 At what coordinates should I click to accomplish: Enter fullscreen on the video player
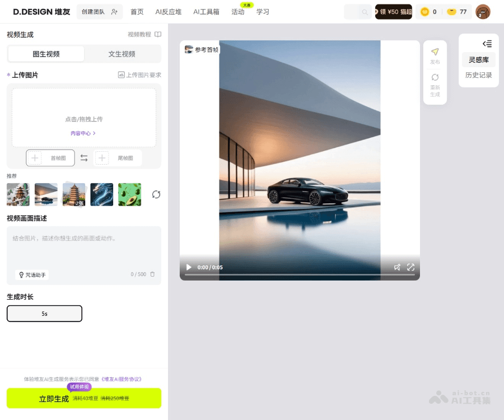(x=410, y=267)
